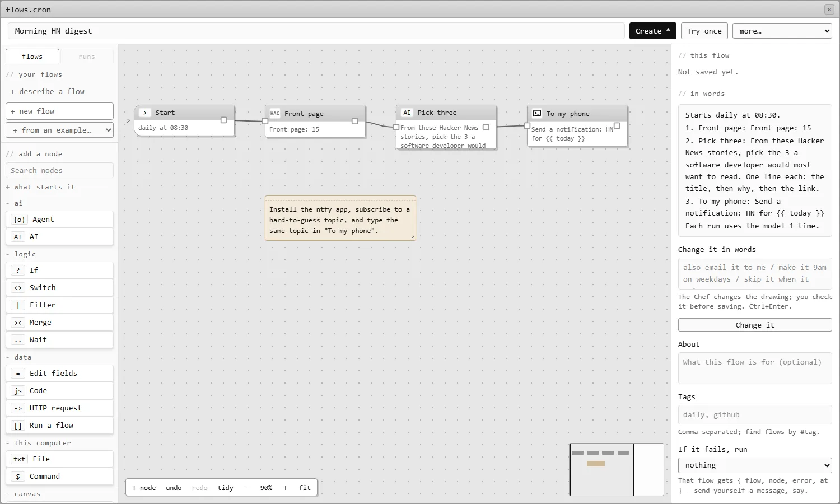Screen dimensions: 840x504
Task: Zoom out the canvas with minus button
Action: pos(246,488)
